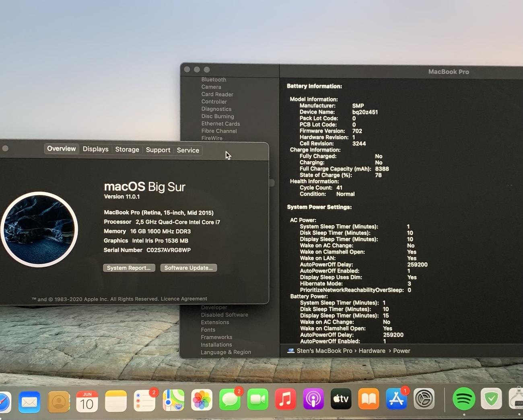Click Hardware in the path bar

click(372, 351)
